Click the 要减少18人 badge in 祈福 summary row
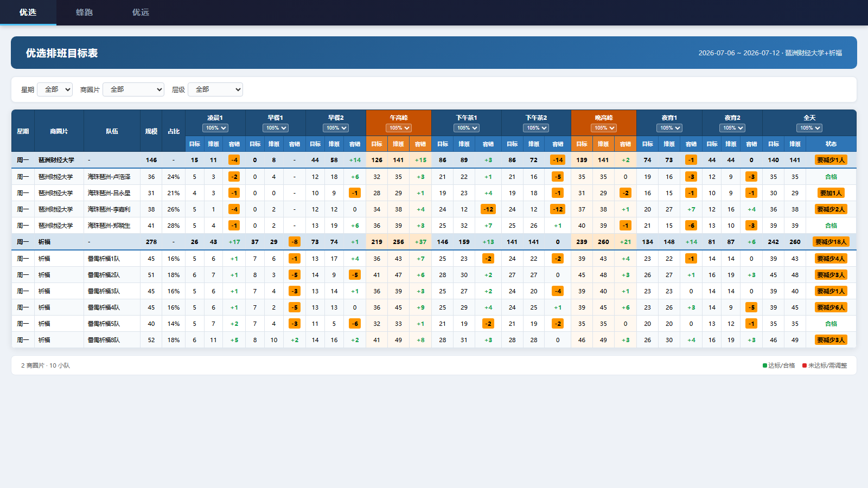Screen dimensions: 868x488 [831, 242]
